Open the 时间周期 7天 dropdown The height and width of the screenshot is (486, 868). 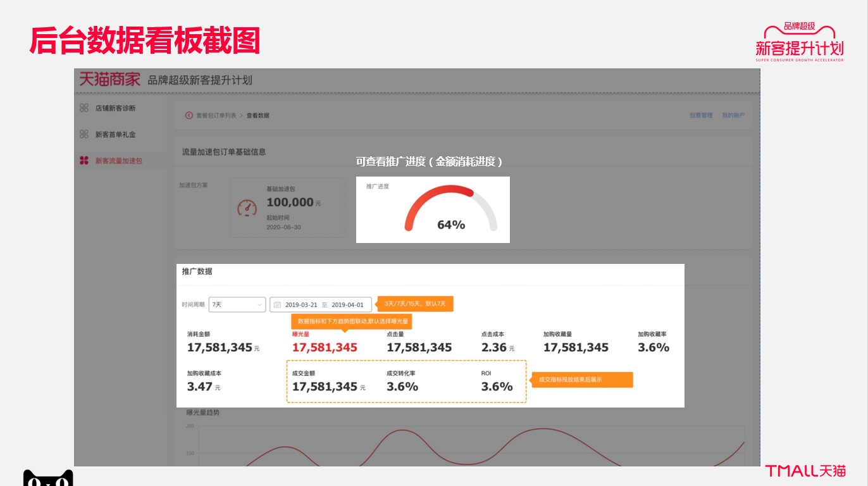(x=237, y=304)
